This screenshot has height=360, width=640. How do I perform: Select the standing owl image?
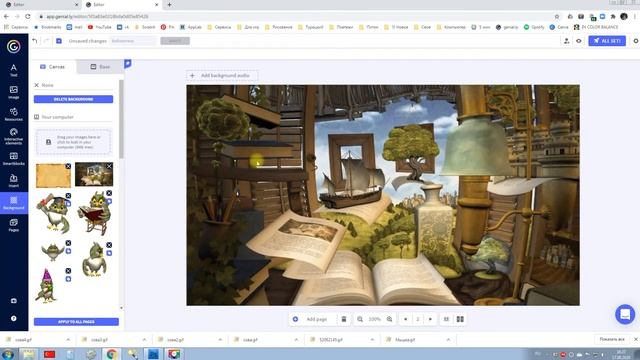pyautogui.click(x=94, y=260)
